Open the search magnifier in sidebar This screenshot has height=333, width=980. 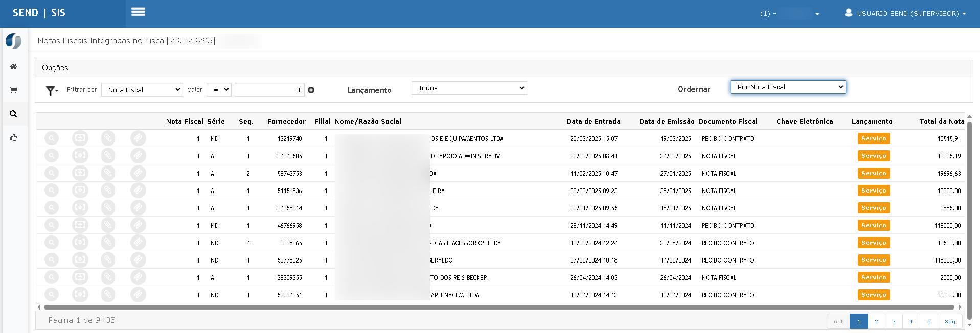[13, 114]
